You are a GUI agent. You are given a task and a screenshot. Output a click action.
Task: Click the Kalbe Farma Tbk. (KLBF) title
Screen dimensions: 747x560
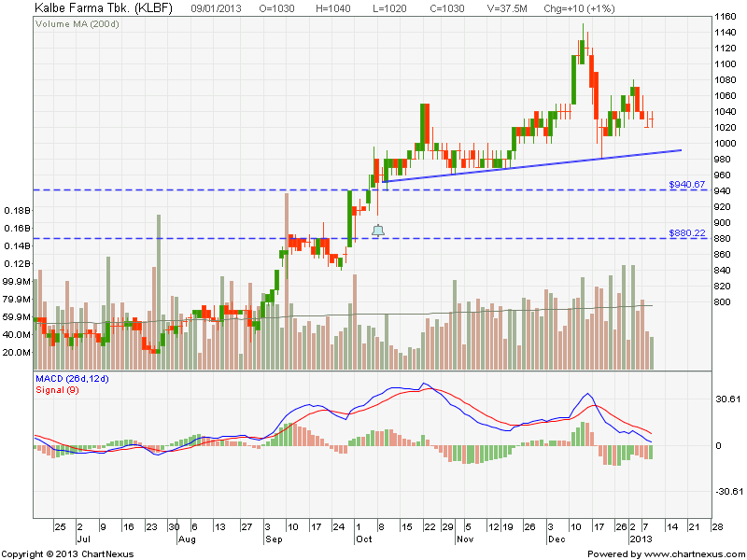(x=104, y=8)
